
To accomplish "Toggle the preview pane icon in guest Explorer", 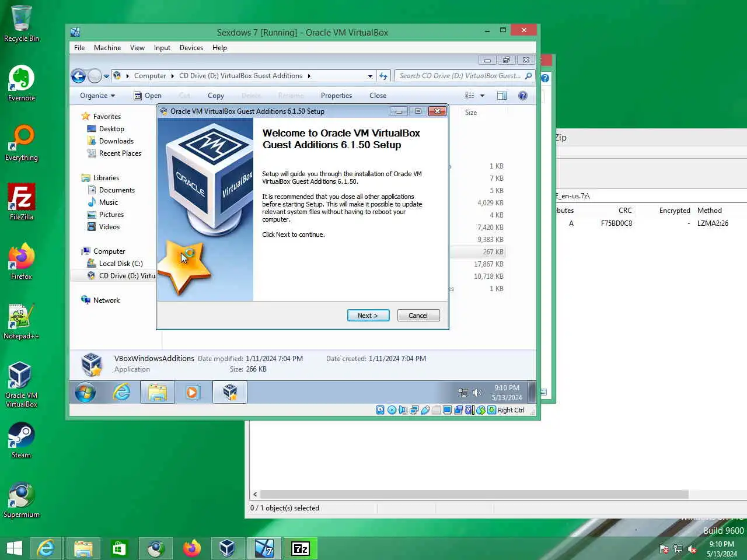I will pyautogui.click(x=501, y=96).
